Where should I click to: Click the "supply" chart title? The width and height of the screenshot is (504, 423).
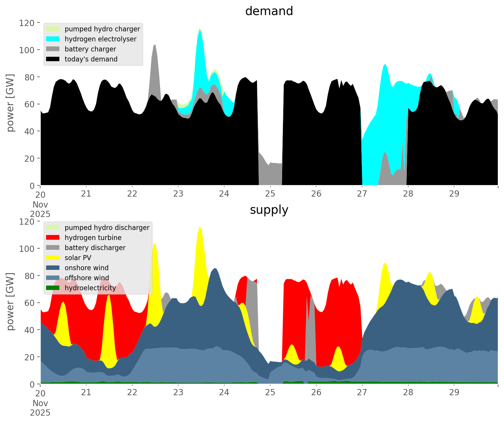269,210
